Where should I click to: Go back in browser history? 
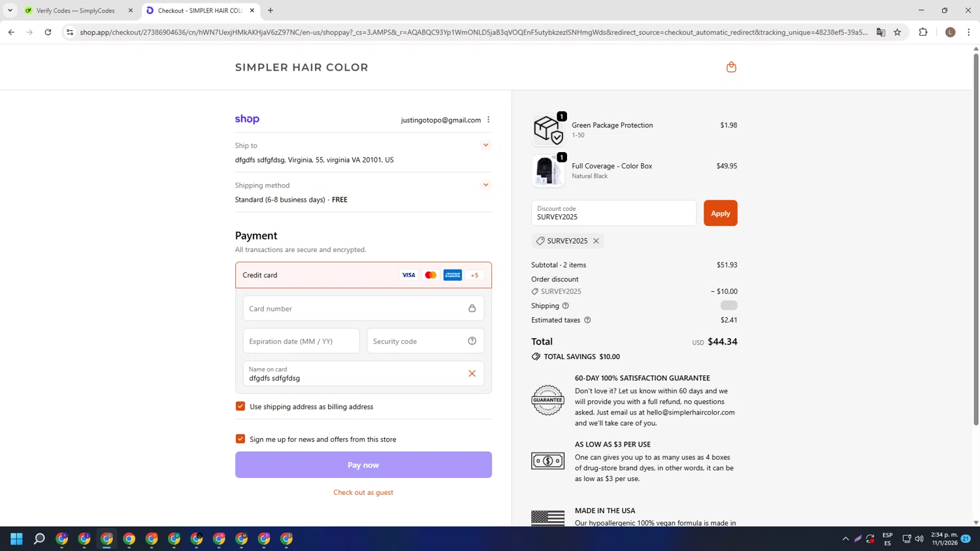click(11, 32)
